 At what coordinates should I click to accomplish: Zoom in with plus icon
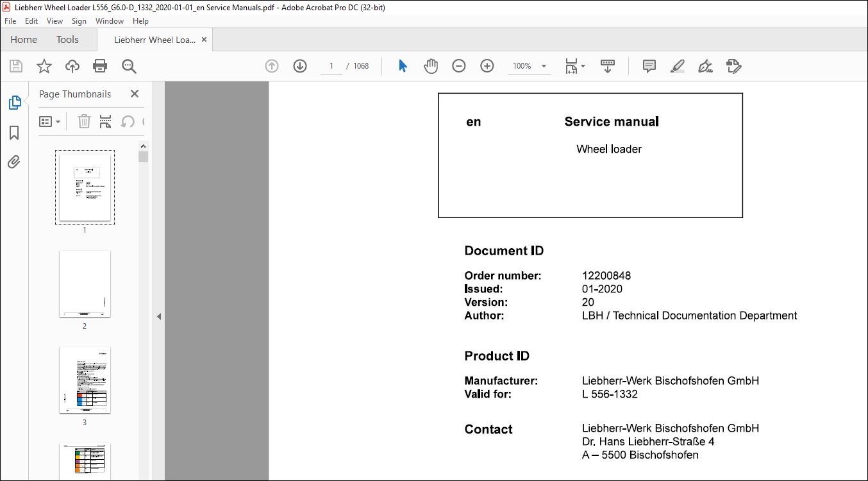point(487,66)
